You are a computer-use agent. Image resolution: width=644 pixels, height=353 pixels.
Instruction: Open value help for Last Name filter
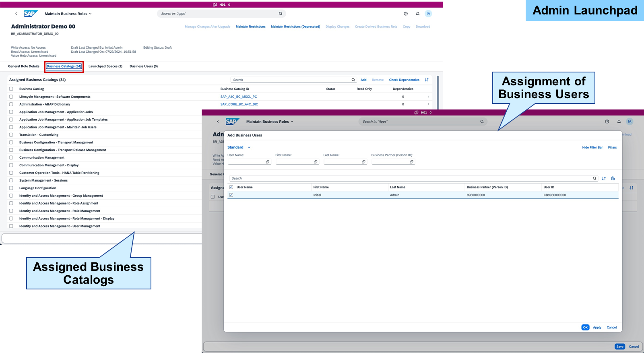(x=363, y=162)
